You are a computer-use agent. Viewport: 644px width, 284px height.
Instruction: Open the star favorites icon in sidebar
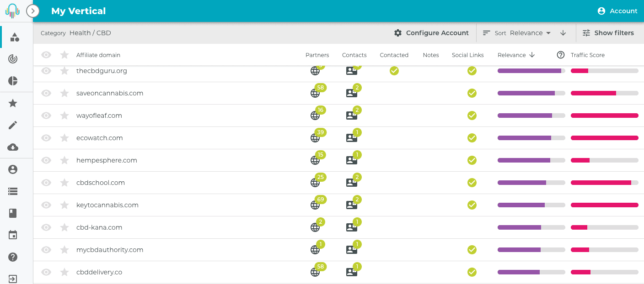pyautogui.click(x=13, y=103)
